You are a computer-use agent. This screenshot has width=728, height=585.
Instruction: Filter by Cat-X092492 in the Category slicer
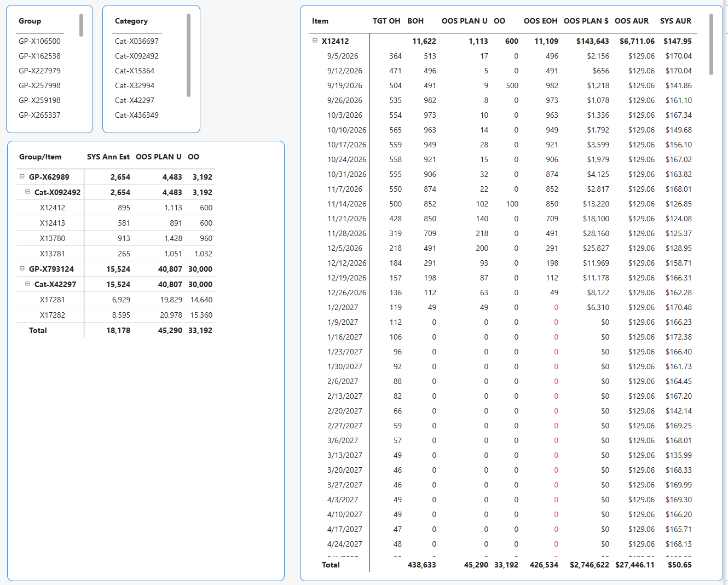pyautogui.click(x=137, y=56)
